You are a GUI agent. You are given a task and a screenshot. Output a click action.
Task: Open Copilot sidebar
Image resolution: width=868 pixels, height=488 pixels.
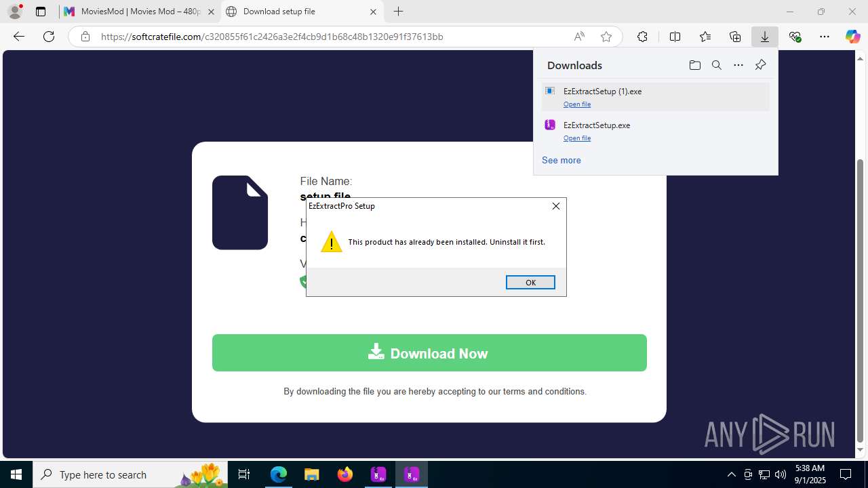(x=852, y=37)
